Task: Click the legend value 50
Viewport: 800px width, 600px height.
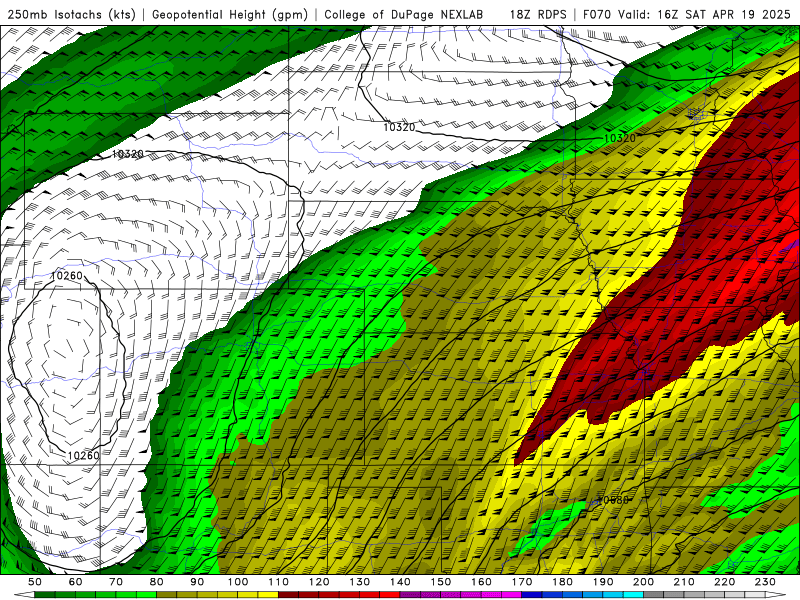Action: (35, 582)
